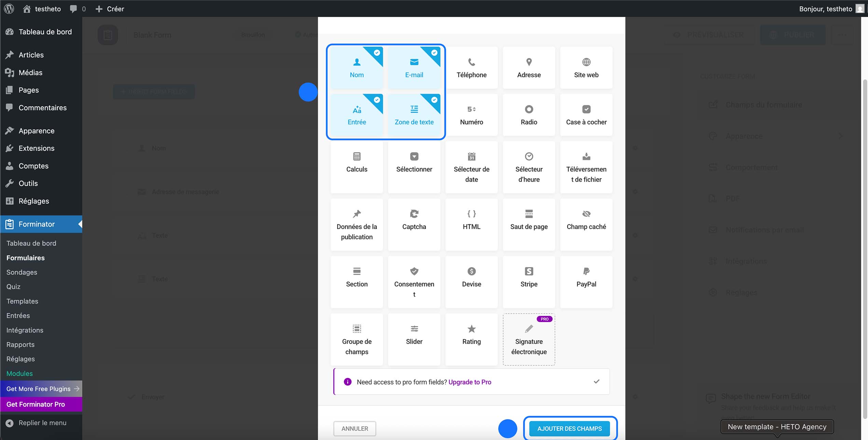Open the Upgrade to Pro link
This screenshot has width=868, height=440.
pos(470,382)
